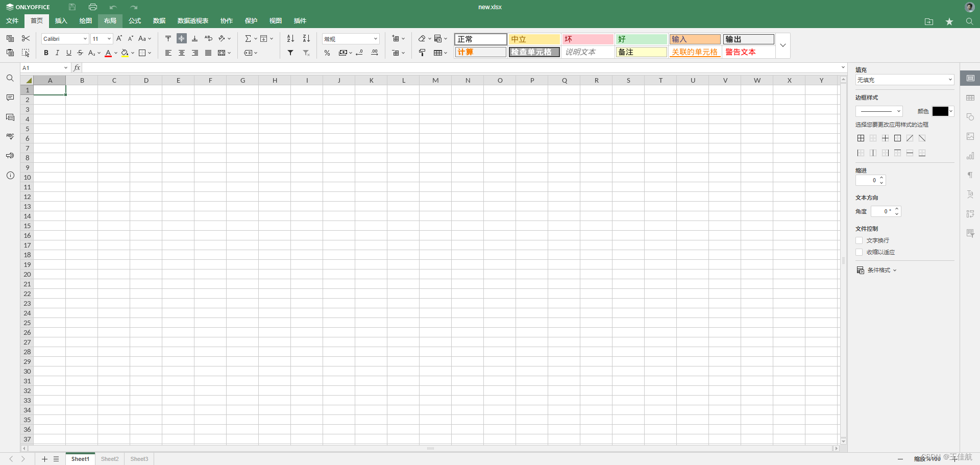Toggle Italic formatting
Screen dimensions: 980x465
coord(57,53)
